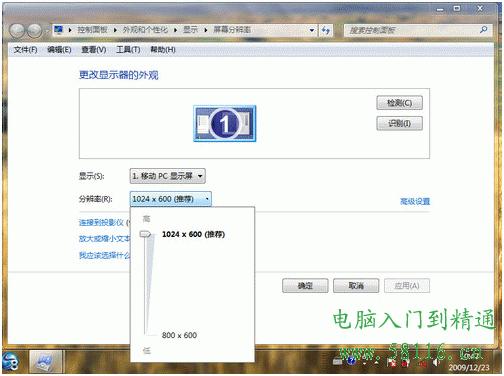Click the 外观和个性化 breadcrumb

tap(145, 30)
